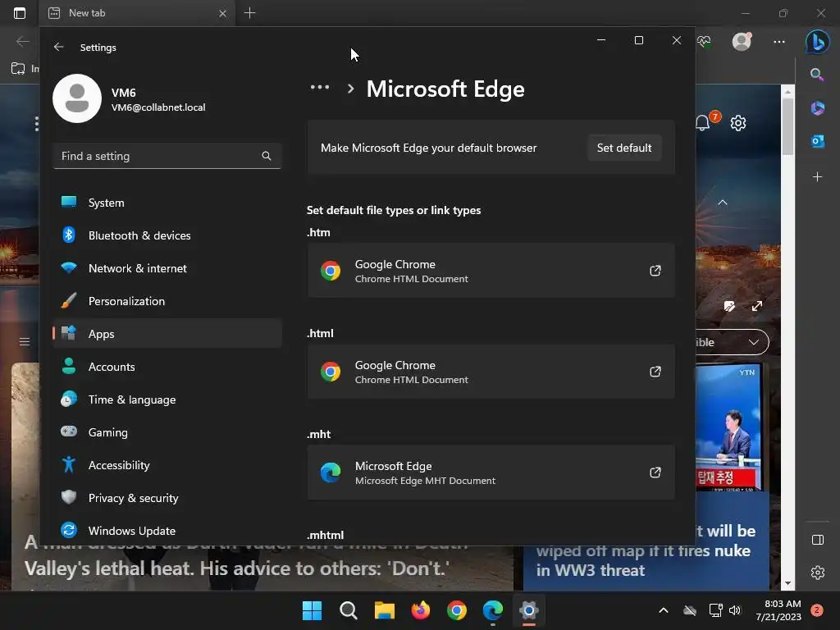840x630 pixels.
Task: Go back using the Settings back arrow
Action: click(x=58, y=47)
